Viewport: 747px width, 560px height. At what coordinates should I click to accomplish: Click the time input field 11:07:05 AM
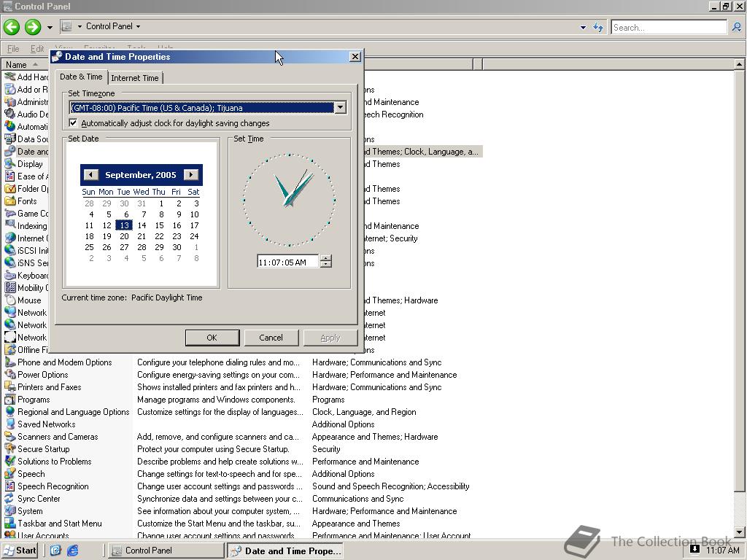pos(287,262)
